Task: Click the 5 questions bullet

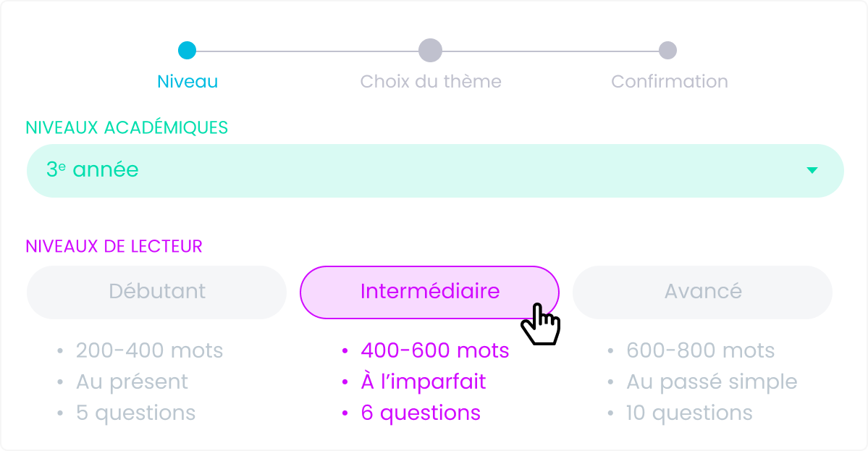Action: pyautogui.click(x=135, y=413)
